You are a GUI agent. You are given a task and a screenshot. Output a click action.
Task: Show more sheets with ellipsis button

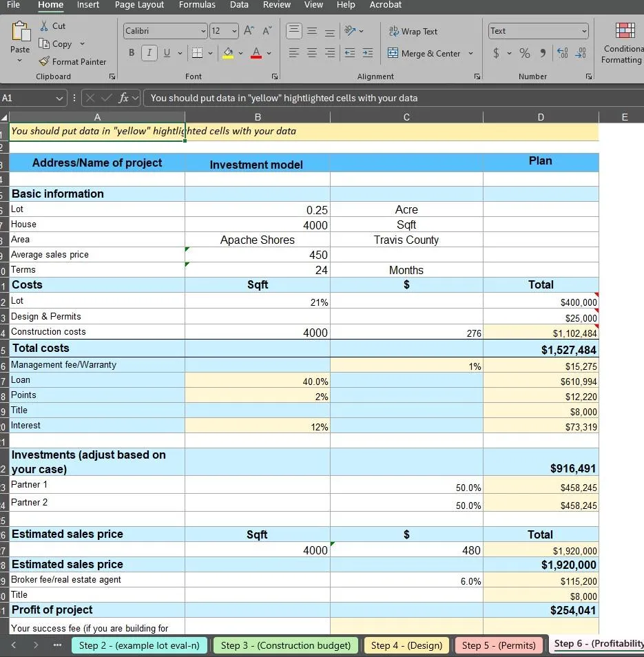[58, 645]
